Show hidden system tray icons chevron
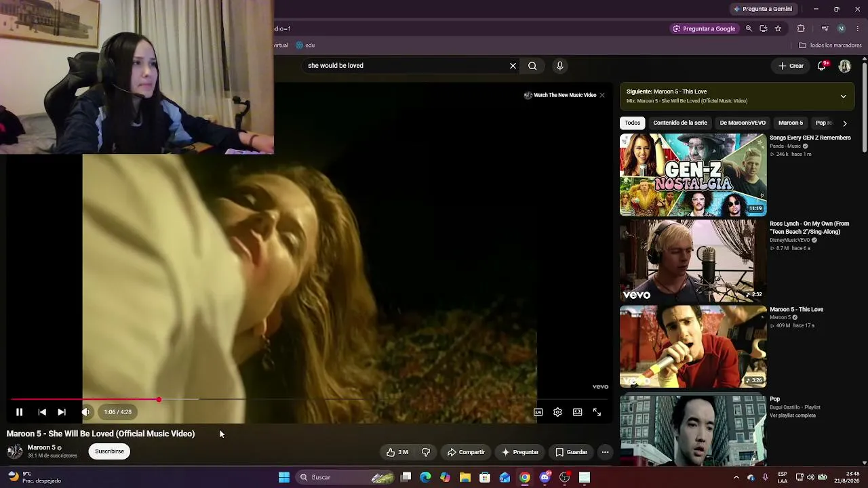 click(x=736, y=477)
